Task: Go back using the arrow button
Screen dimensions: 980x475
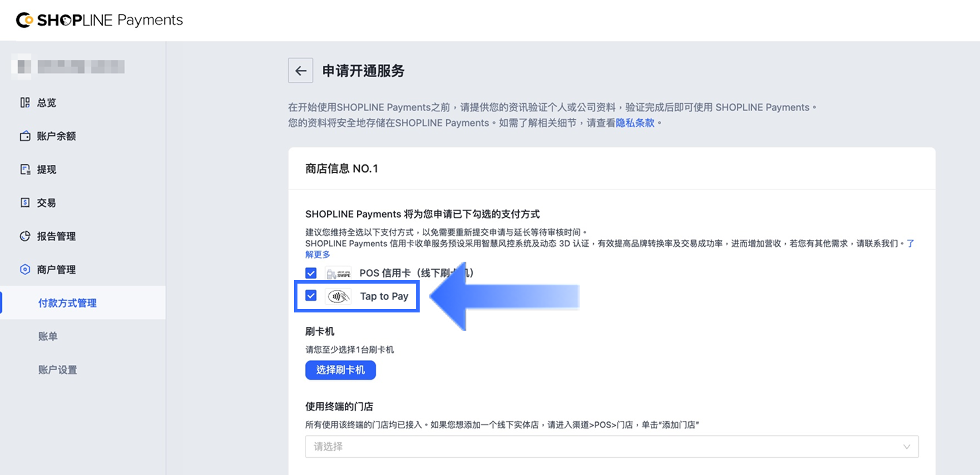Action: tap(300, 71)
